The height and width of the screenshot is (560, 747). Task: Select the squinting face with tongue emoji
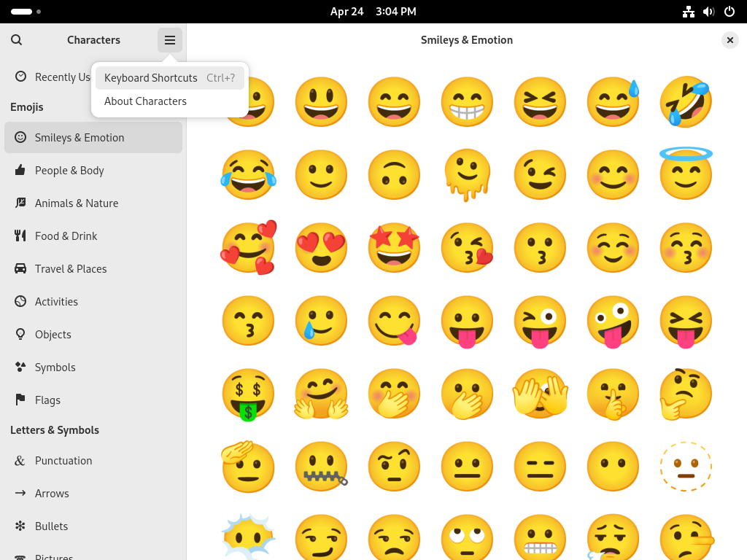(x=686, y=321)
